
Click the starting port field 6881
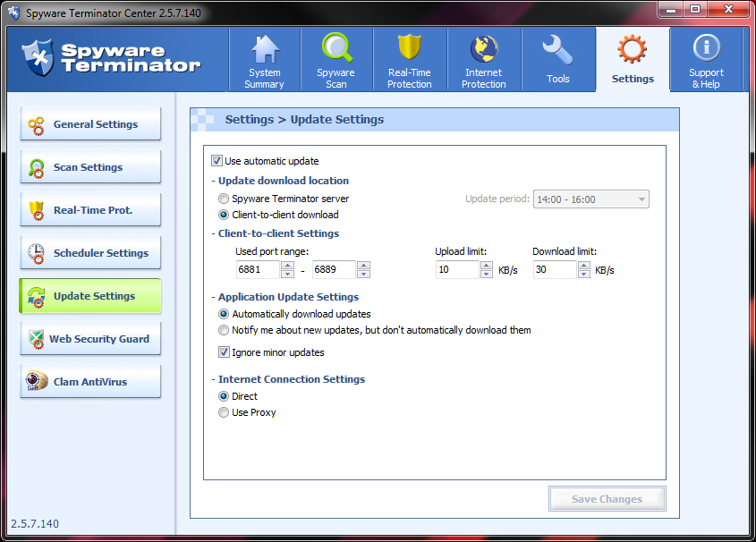pyautogui.click(x=258, y=269)
